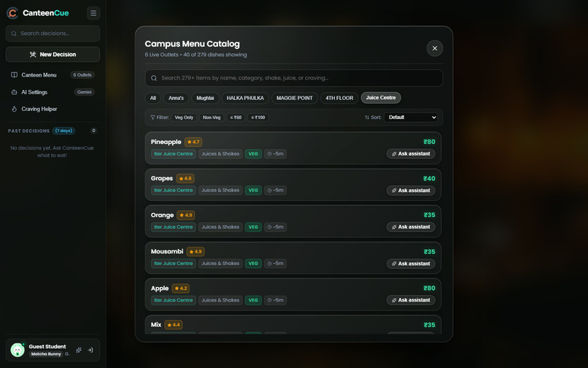
Task: Toggle the Non-Veg filter
Action: (212, 118)
